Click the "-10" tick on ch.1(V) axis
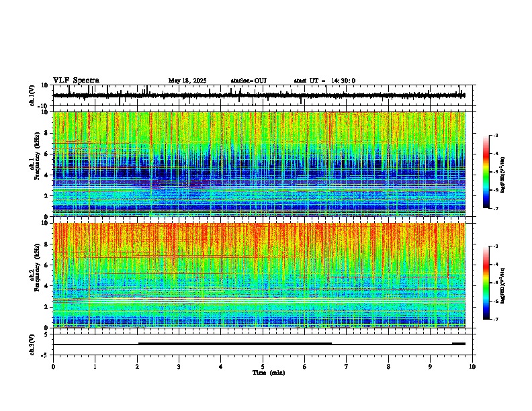The width and height of the screenshot is (532, 411). (x=44, y=106)
